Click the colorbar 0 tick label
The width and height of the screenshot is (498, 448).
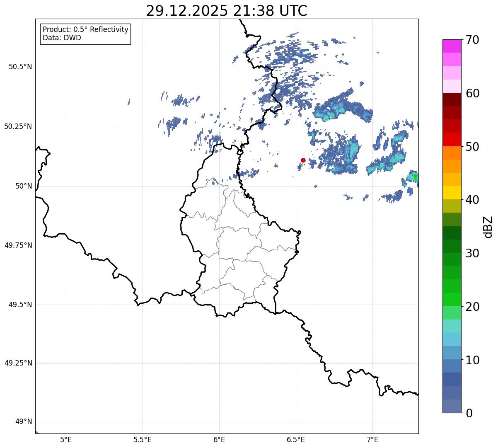pyautogui.click(x=469, y=413)
